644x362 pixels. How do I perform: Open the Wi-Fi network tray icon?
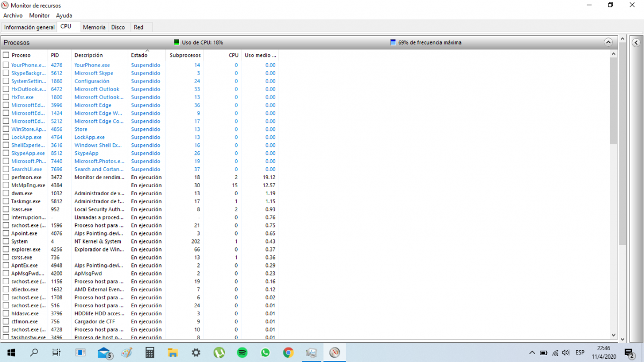point(555,353)
